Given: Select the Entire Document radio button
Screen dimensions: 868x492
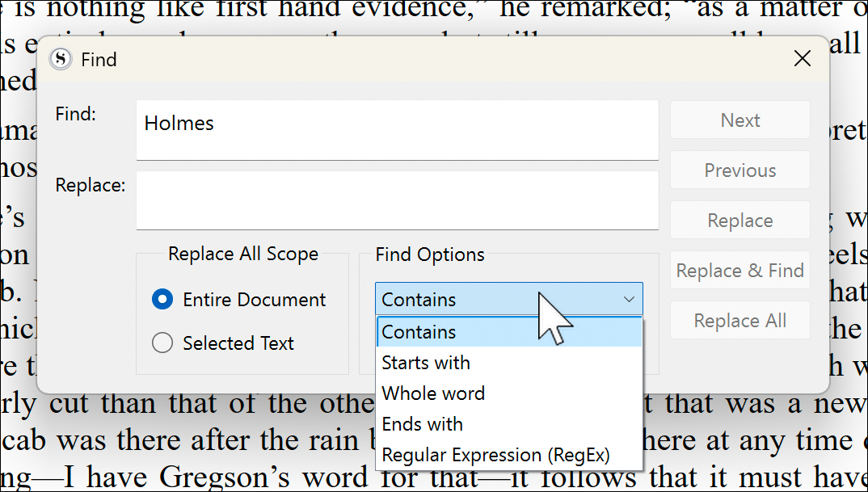Looking at the screenshot, I should click(x=162, y=300).
